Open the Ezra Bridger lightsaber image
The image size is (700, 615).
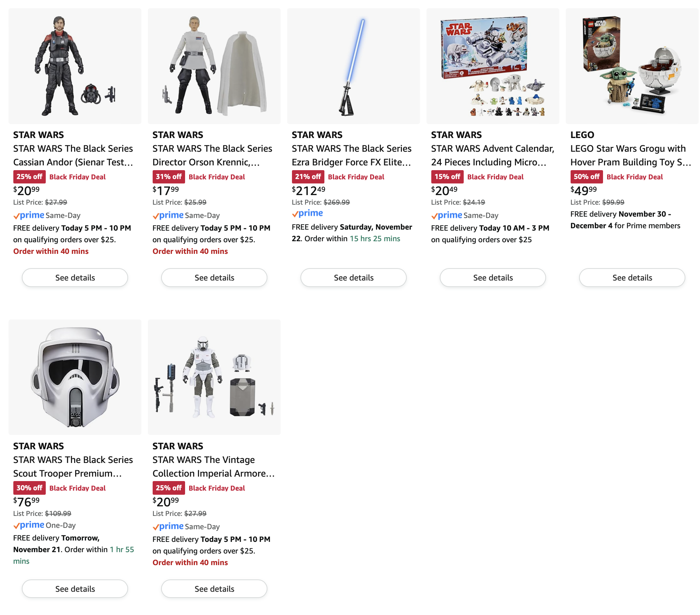click(x=353, y=66)
